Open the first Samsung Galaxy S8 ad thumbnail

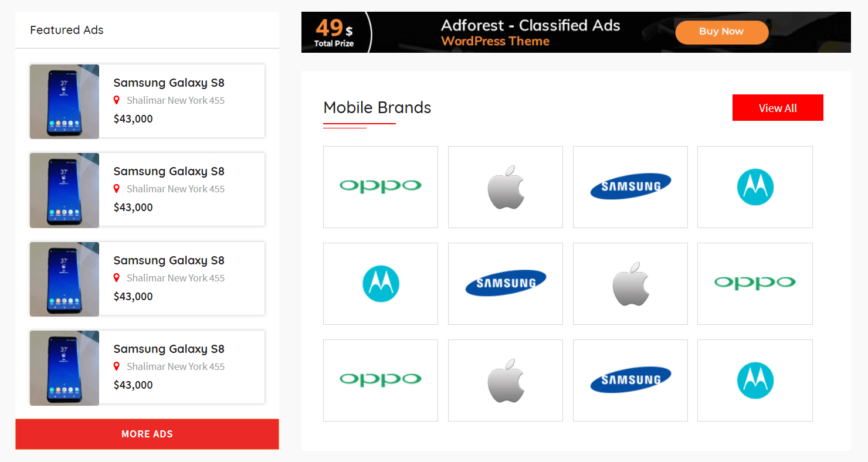65,101
